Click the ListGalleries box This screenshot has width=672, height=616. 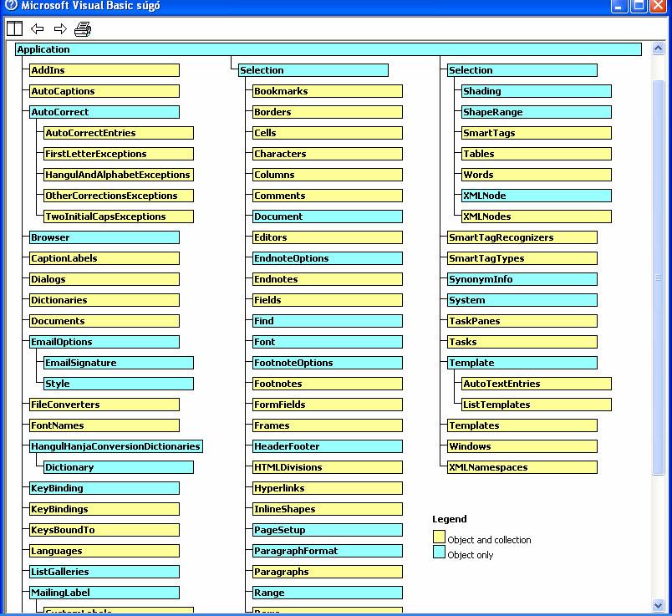click(104, 572)
